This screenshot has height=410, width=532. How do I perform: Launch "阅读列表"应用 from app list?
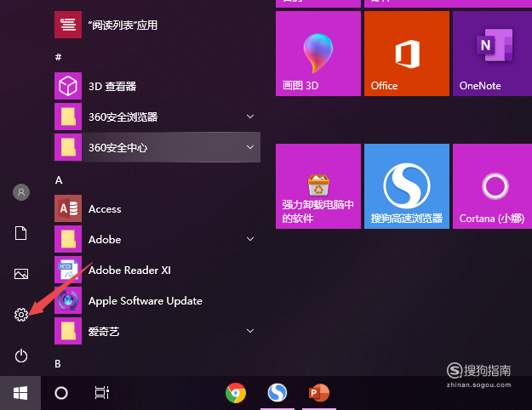(157, 25)
